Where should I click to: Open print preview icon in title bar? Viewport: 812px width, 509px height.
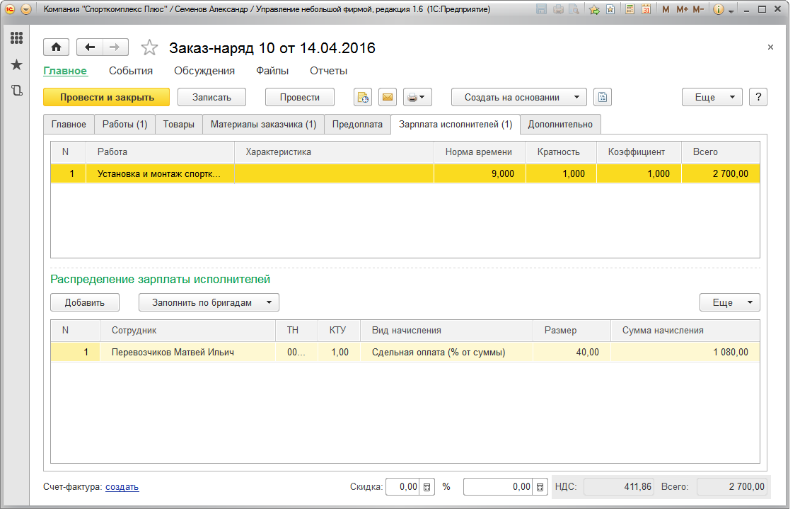pyautogui.click(x=574, y=9)
